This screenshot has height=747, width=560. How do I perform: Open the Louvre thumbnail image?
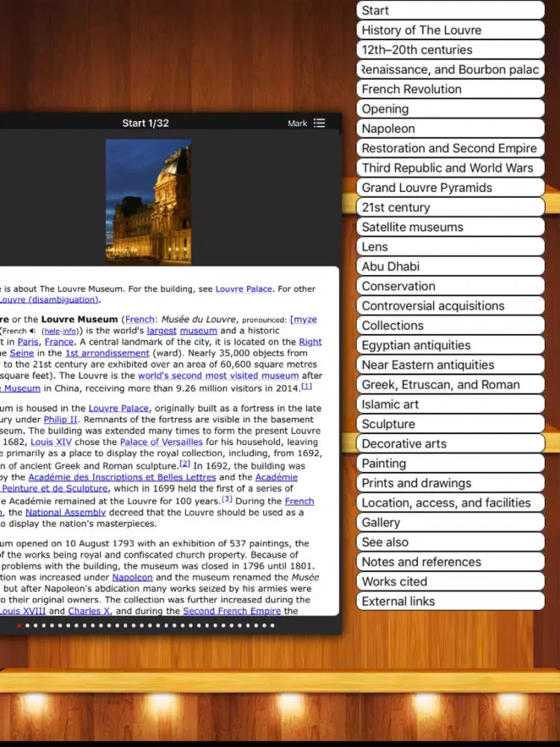[x=149, y=202]
